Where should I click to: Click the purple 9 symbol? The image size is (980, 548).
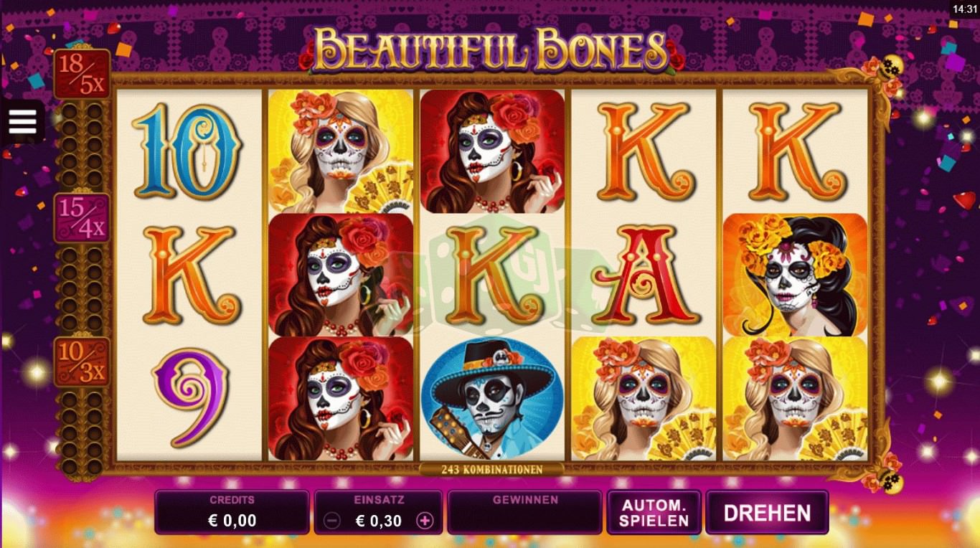(x=188, y=397)
